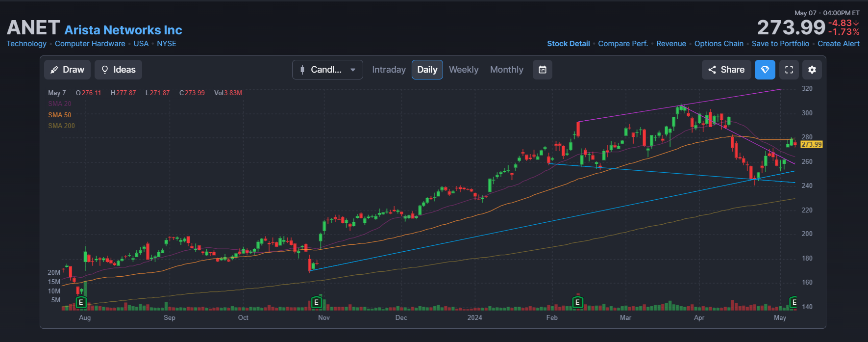
Task: Open the Ideas panel
Action: [118, 70]
